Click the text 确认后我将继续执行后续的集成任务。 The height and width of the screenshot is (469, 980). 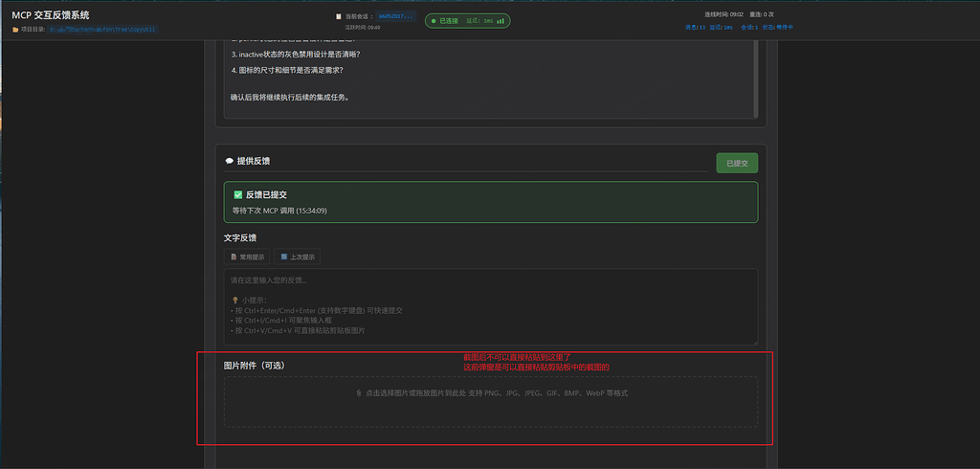point(290,97)
